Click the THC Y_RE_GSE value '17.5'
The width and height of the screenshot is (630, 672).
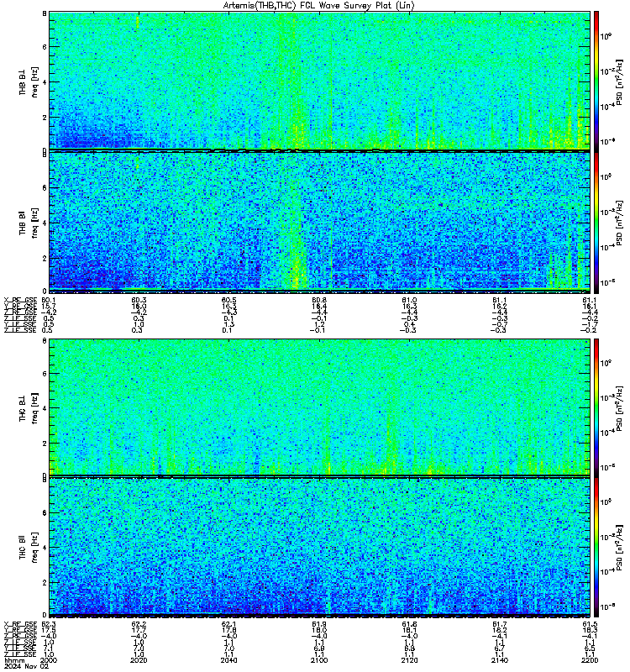pyautogui.click(x=49, y=631)
